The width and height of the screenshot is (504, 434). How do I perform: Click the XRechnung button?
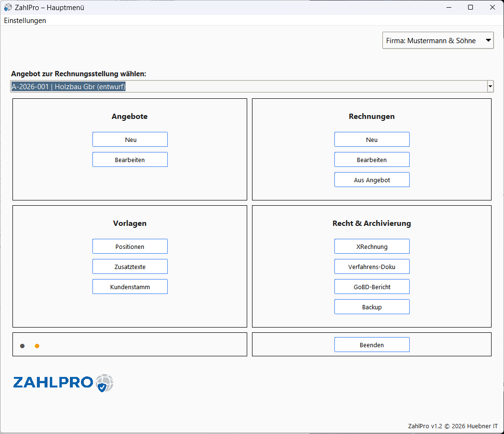(372, 246)
